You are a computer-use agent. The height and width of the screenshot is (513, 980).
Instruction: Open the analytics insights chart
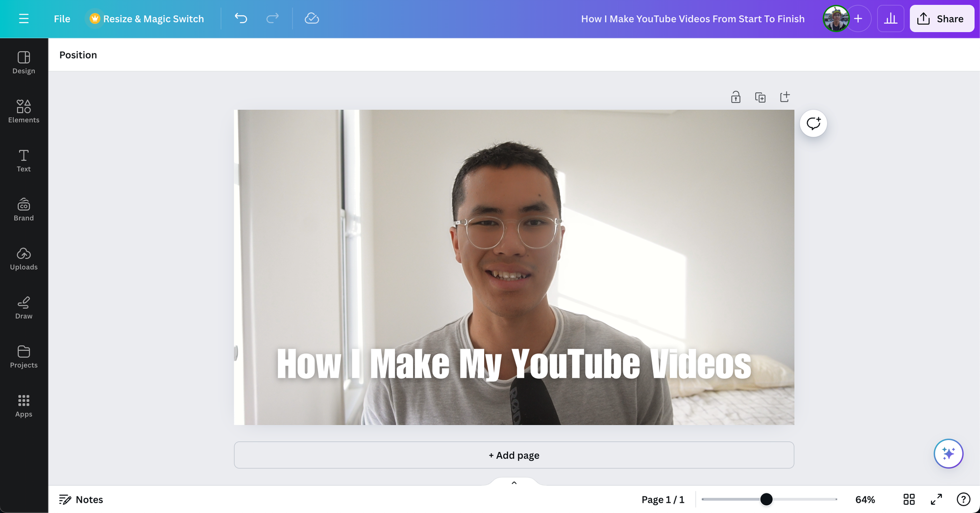tap(890, 19)
